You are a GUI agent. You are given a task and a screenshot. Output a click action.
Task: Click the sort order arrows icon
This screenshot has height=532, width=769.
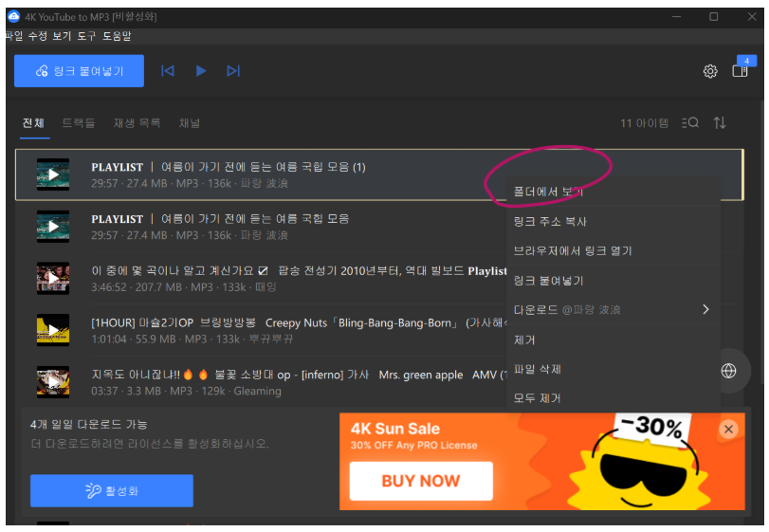pyautogui.click(x=720, y=122)
